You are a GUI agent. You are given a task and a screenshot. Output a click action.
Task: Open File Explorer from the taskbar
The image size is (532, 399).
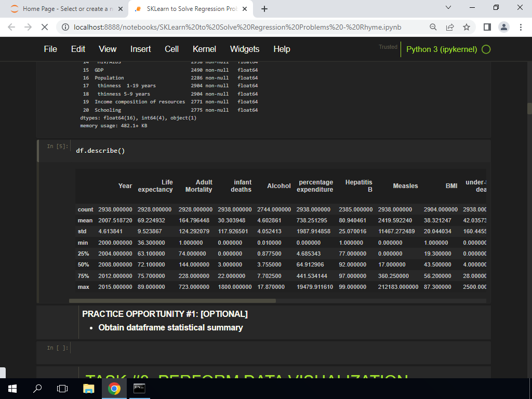point(88,389)
